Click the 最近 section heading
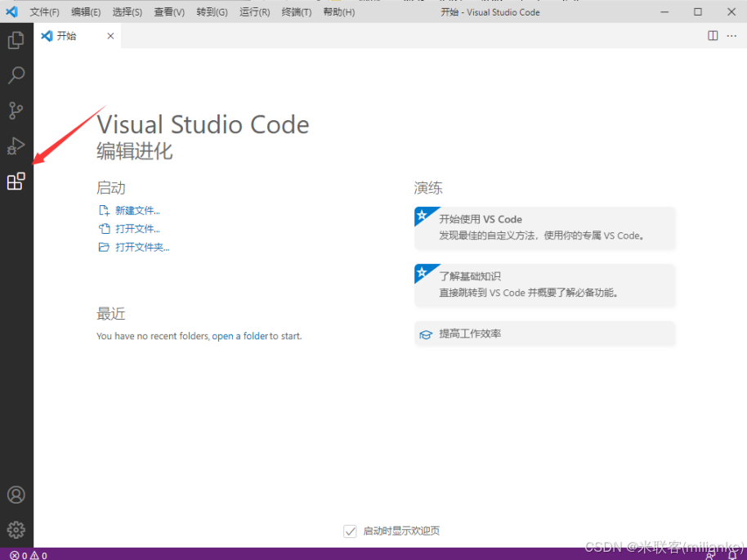The height and width of the screenshot is (560, 747). pyautogui.click(x=111, y=314)
